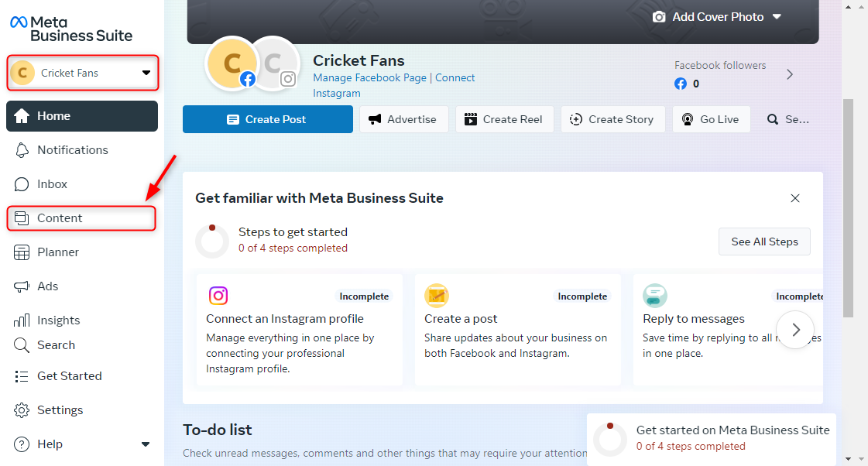This screenshot has height=466, width=868.
Task: Open the Add Cover Photo dropdown arrow
Action: pos(777,17)
